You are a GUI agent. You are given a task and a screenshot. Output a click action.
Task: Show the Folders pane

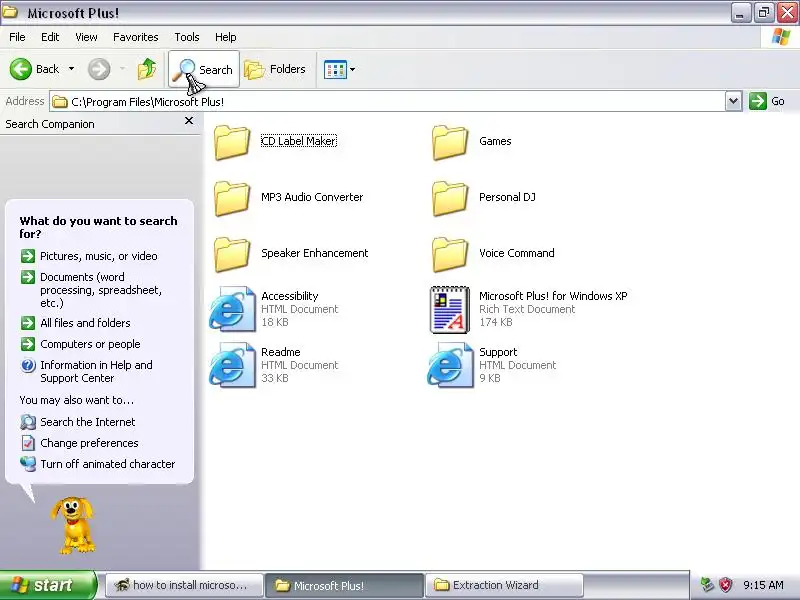(x=275, y=69)
